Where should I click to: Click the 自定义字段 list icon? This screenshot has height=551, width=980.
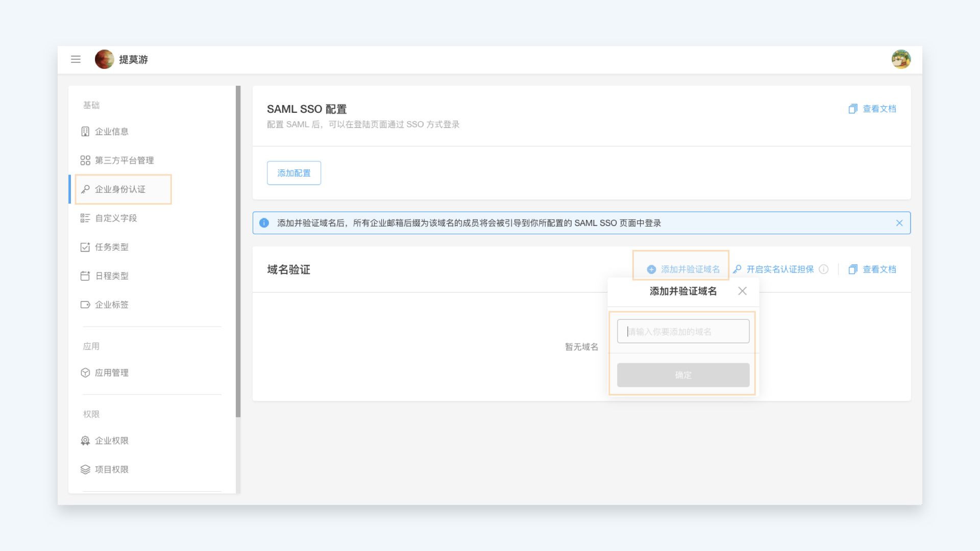point(85,218)
